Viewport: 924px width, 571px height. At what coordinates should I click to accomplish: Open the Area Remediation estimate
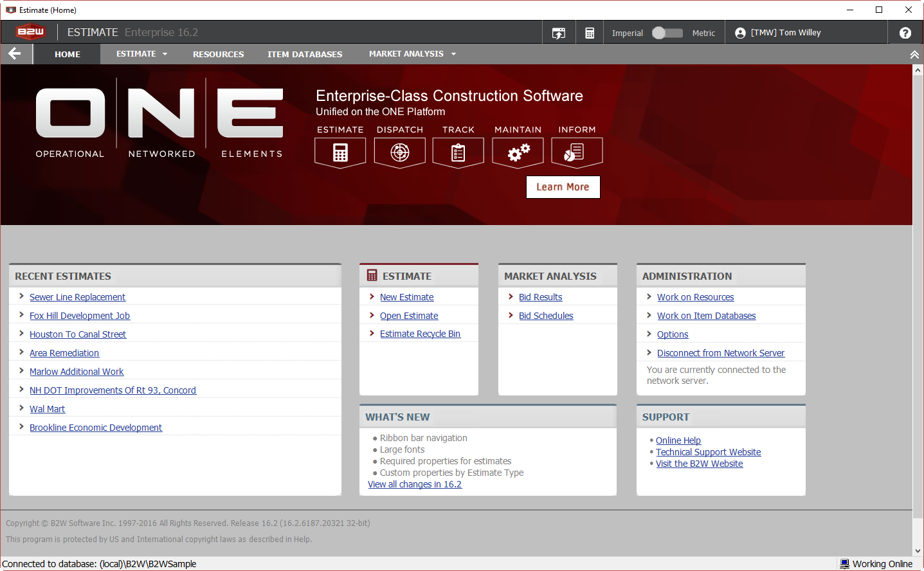[x=64, y=353]
